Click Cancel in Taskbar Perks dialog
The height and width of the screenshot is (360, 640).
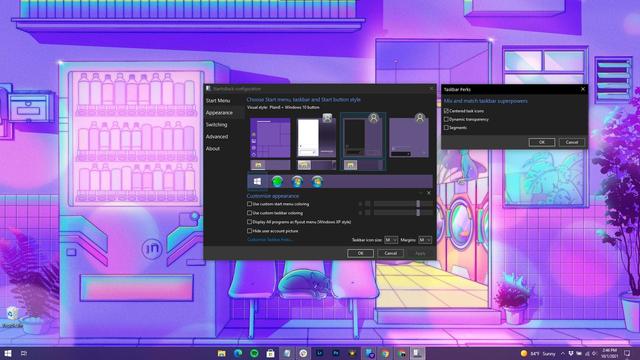click(571, 142)
